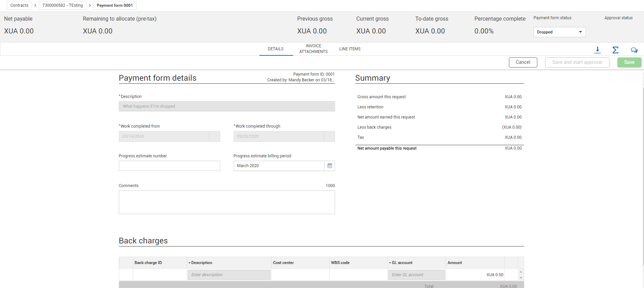Switch to the Invoice Attachments tab

(313, 49)
